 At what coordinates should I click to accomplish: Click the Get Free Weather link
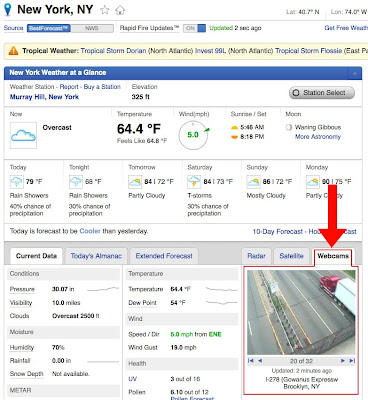click(346, 28)
